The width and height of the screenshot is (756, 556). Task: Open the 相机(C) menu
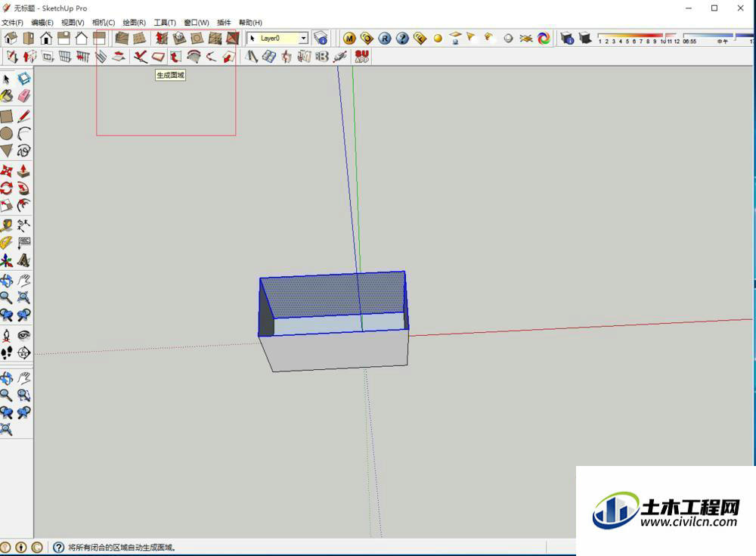104,23
